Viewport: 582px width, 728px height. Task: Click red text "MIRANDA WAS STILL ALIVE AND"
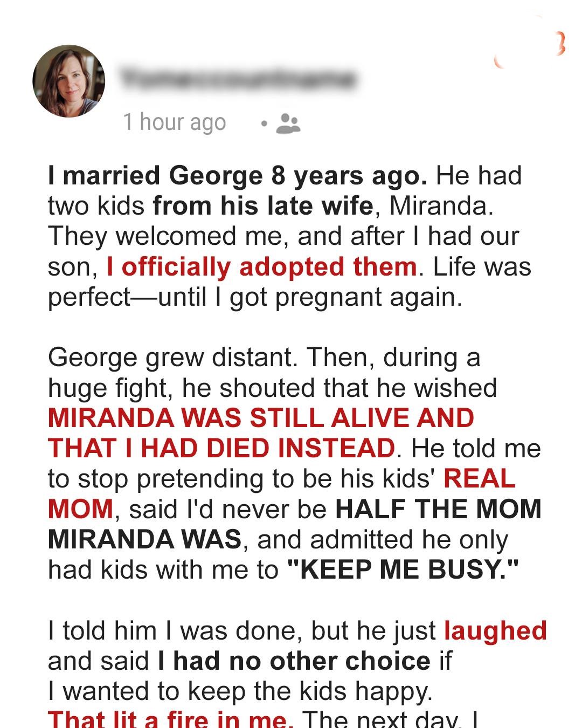tap(261, 418)
